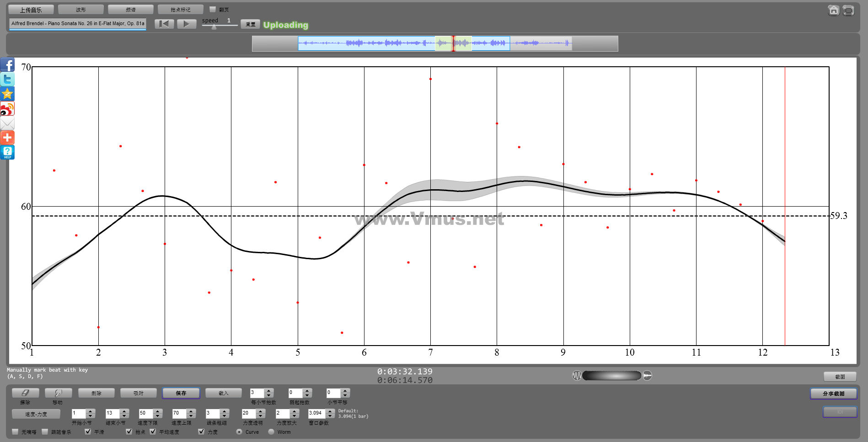
Task: Click the home icon at top right
Action: click(x=834, y=10)
